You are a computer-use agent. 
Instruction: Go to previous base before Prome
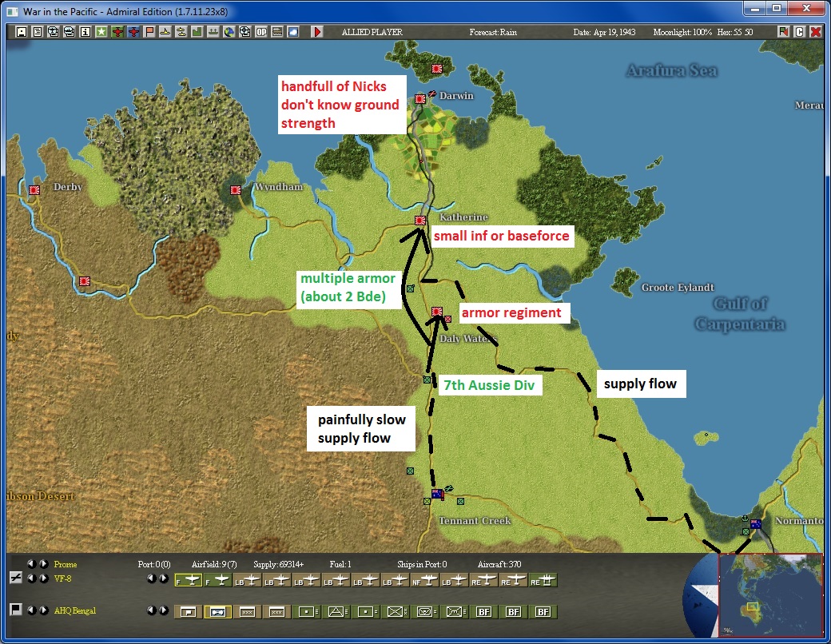tap(32, 564)
